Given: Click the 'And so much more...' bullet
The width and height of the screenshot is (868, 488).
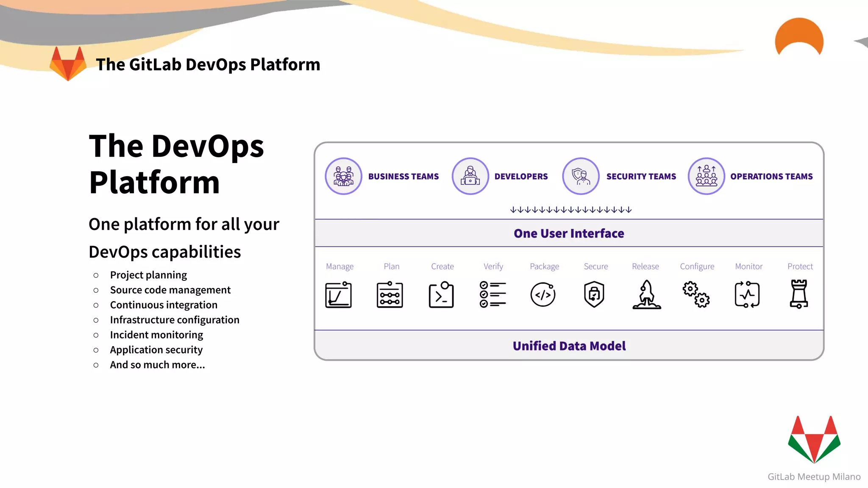Looking at the screenshot, I should (157, 365).
